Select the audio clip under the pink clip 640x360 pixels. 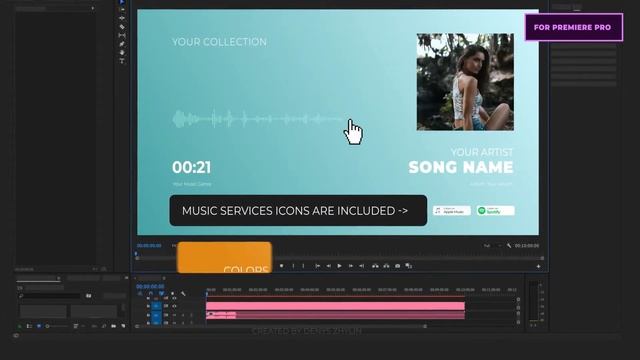coord(335,315)
